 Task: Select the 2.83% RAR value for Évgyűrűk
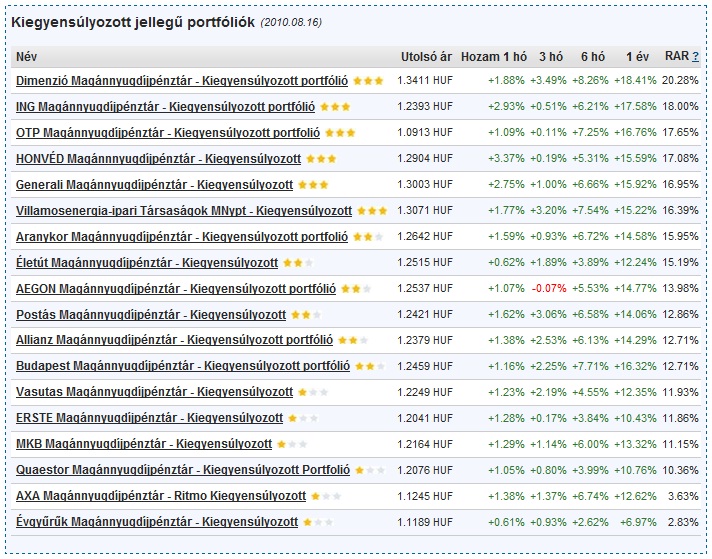click(683, 522)
